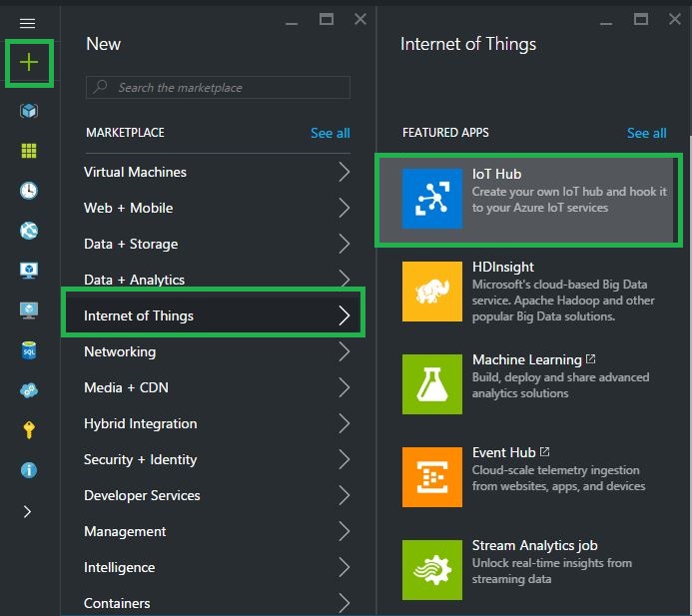The height and width of the screenshot is (616, 692).
Task: Expand the sidebar with the bottom chevron
Action: 28,511
